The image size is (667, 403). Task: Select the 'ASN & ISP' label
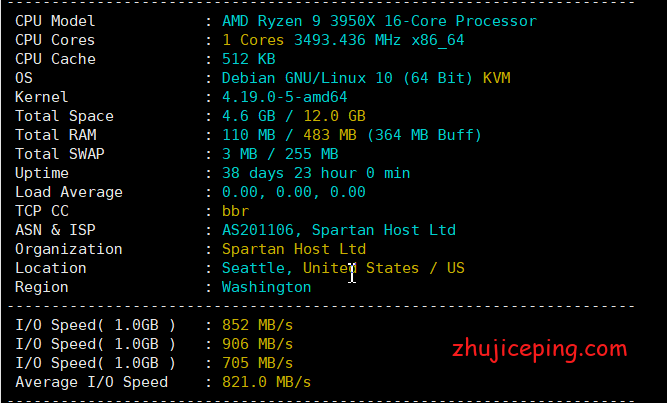55,230
